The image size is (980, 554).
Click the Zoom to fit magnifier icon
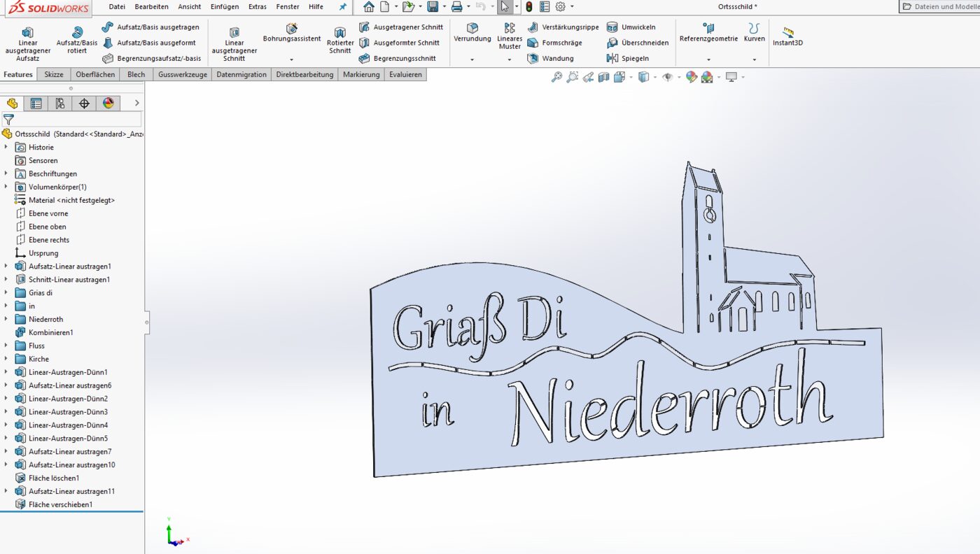pos(556,77)
